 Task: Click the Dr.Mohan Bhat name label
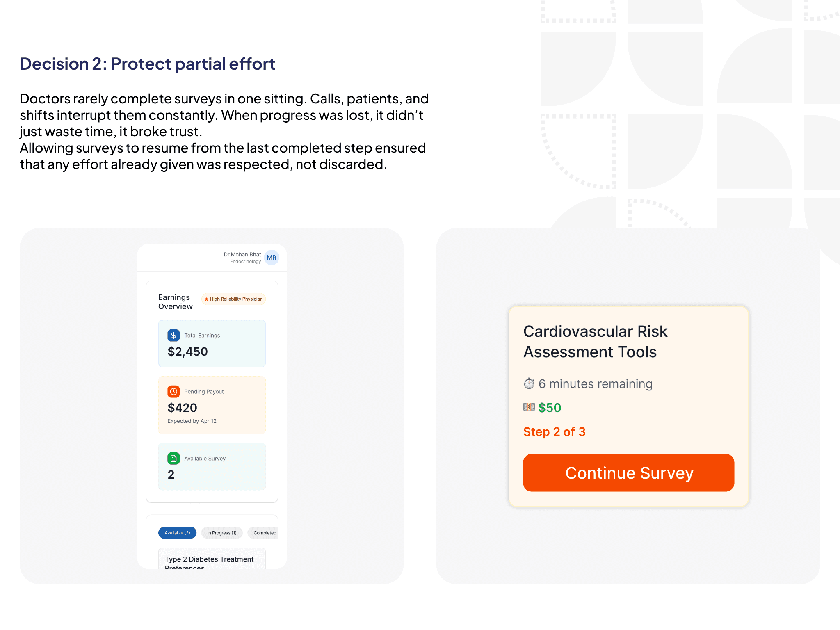[242, 255]
